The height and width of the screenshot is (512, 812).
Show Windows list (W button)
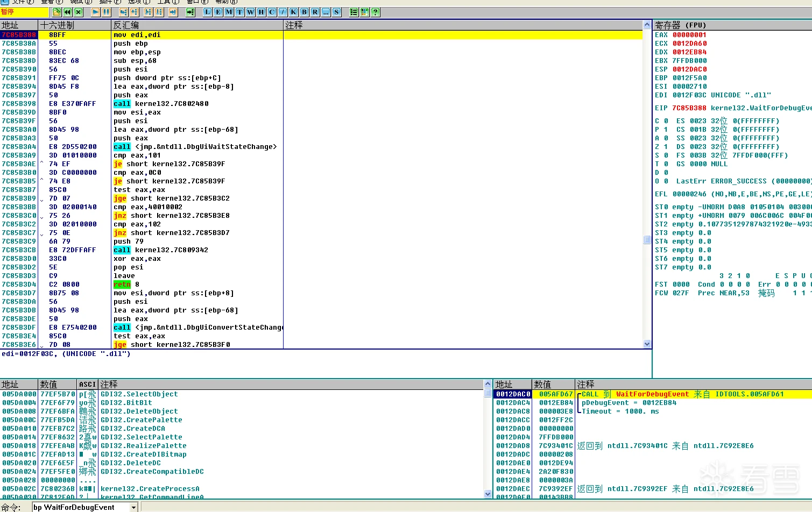251,12
